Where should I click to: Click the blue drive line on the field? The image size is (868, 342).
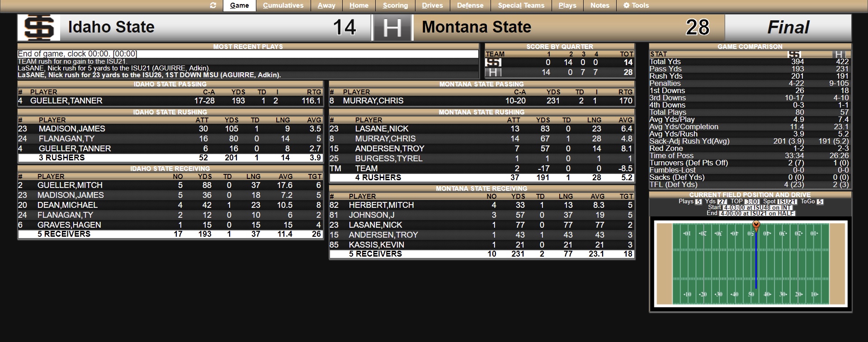coord(756,262)
